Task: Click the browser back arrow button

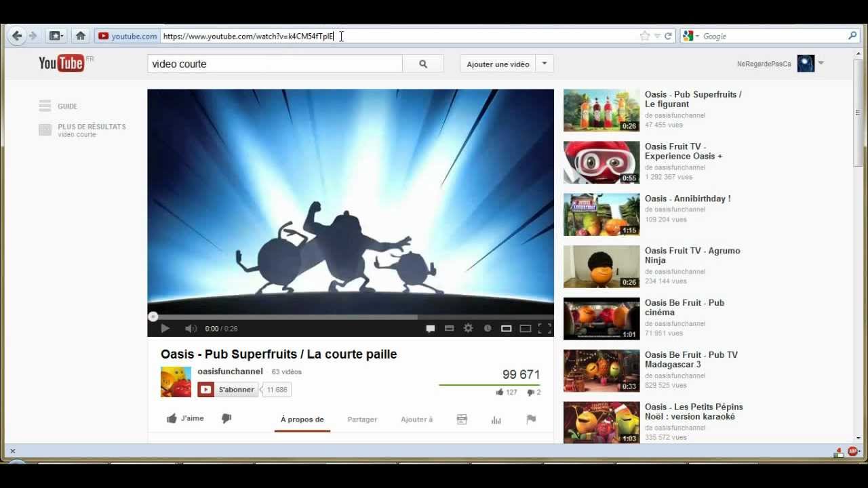Action: click(x=17, y=36)
